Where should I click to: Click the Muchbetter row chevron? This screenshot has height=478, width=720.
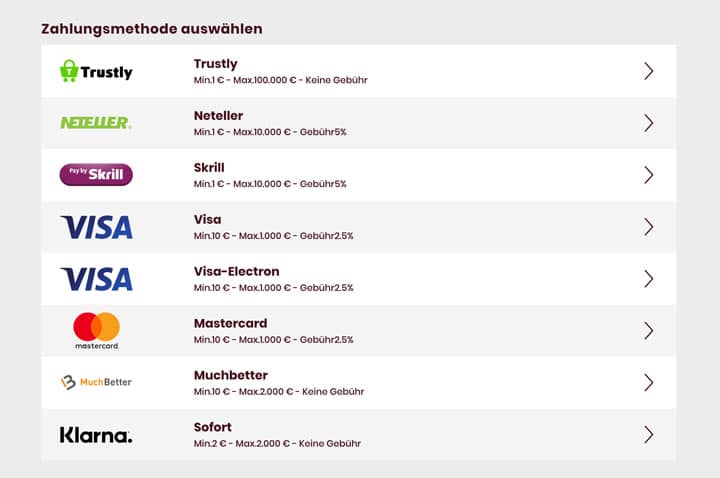coord(648,382)
